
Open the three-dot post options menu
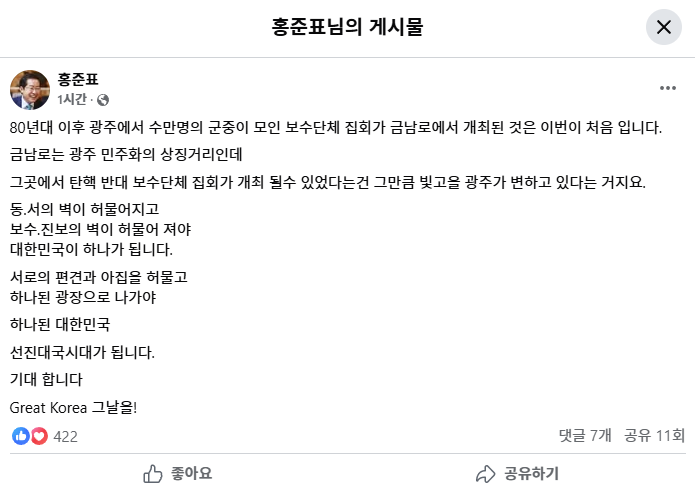point(668,88)
